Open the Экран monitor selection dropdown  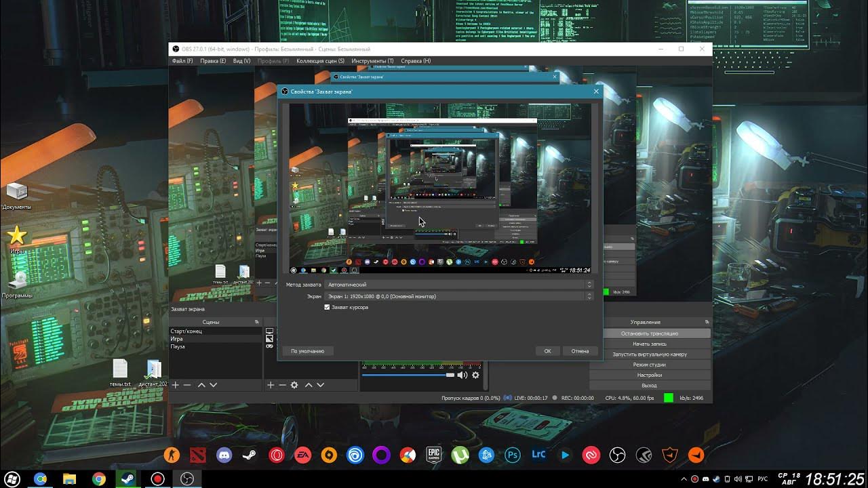point(459,296)
